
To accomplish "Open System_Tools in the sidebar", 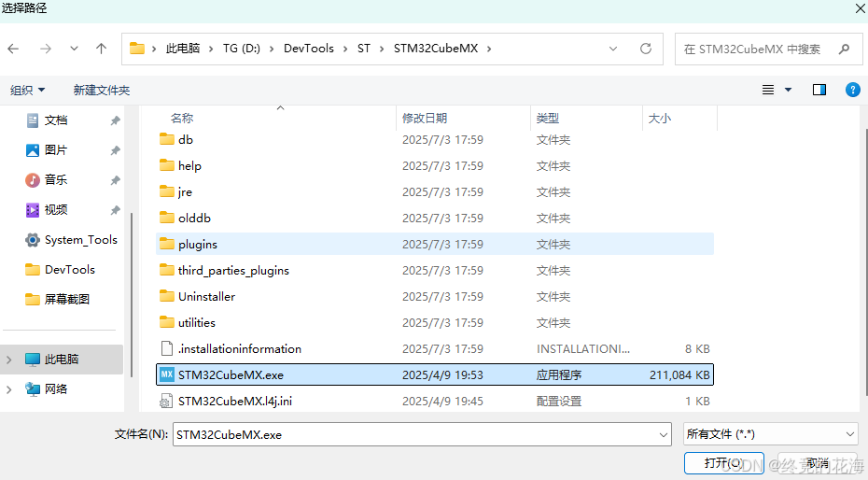I will 71,240.
